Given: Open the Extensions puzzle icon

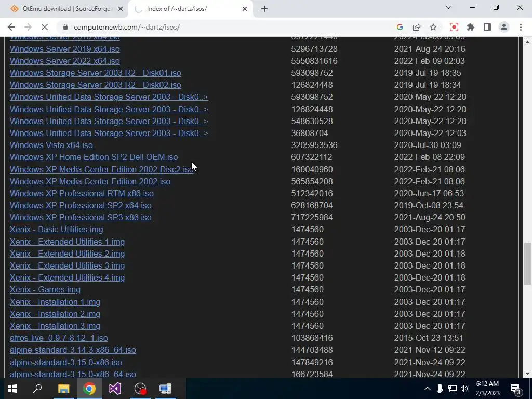Looking at the screenshot, I should 471,27.
